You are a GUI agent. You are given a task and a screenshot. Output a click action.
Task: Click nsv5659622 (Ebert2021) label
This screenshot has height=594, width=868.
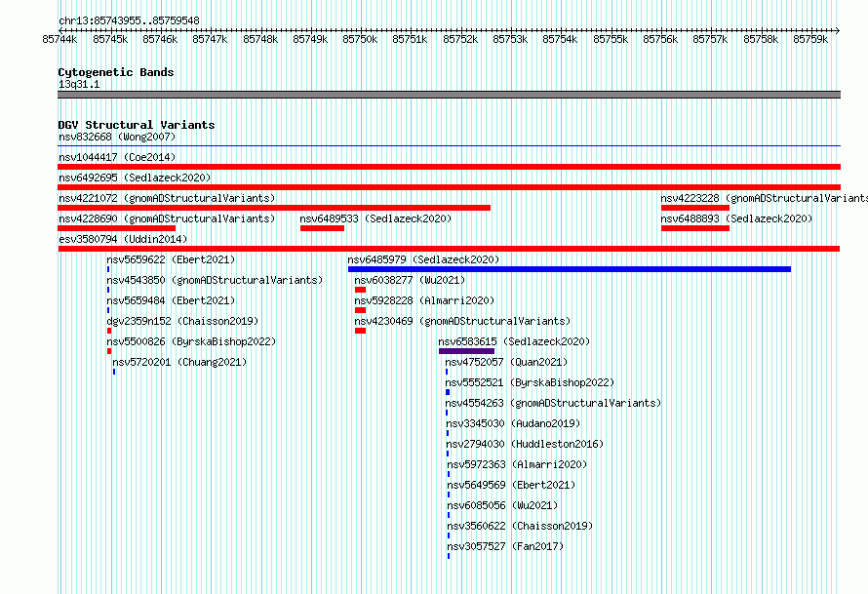click(x=171, y=259)
